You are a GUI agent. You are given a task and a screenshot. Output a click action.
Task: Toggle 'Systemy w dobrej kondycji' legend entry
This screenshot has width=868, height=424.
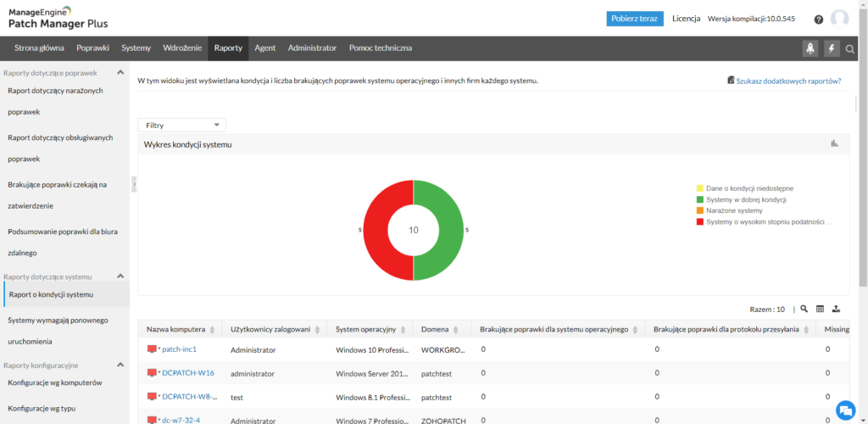pyautogui.click(x=746, y=199)
